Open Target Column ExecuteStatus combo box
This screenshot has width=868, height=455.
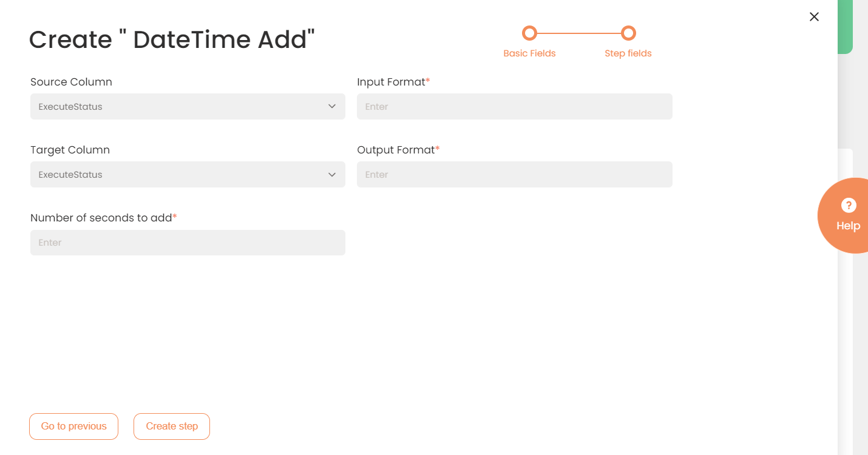[188, 174]
